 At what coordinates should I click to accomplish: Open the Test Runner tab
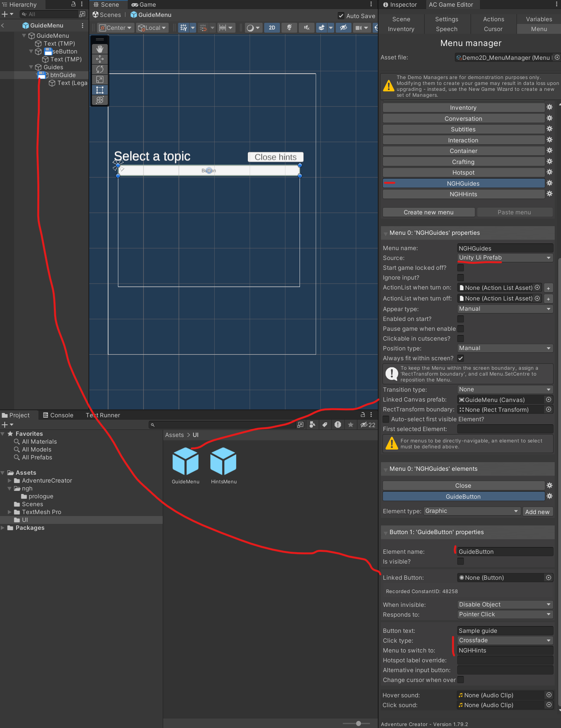point(103,415)
